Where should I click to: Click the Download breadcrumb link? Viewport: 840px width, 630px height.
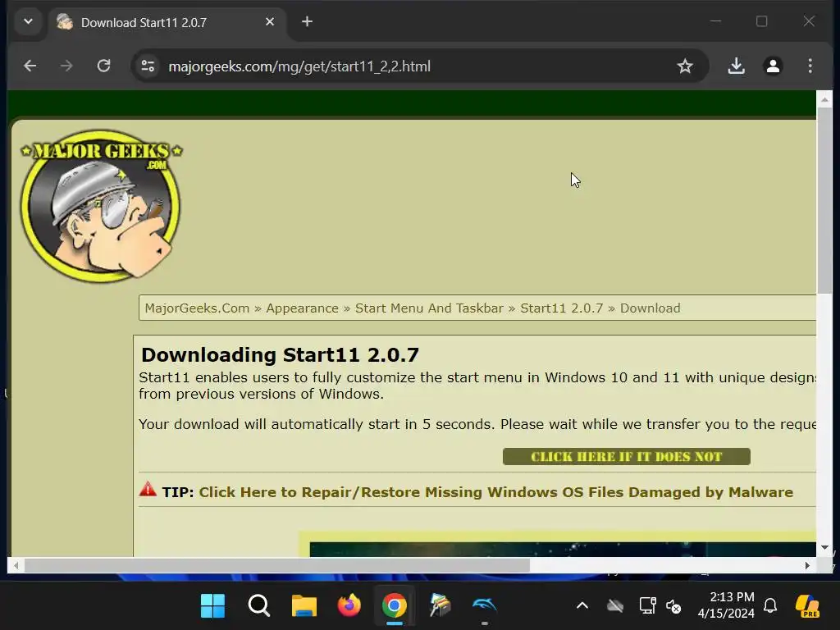[651, 308]
